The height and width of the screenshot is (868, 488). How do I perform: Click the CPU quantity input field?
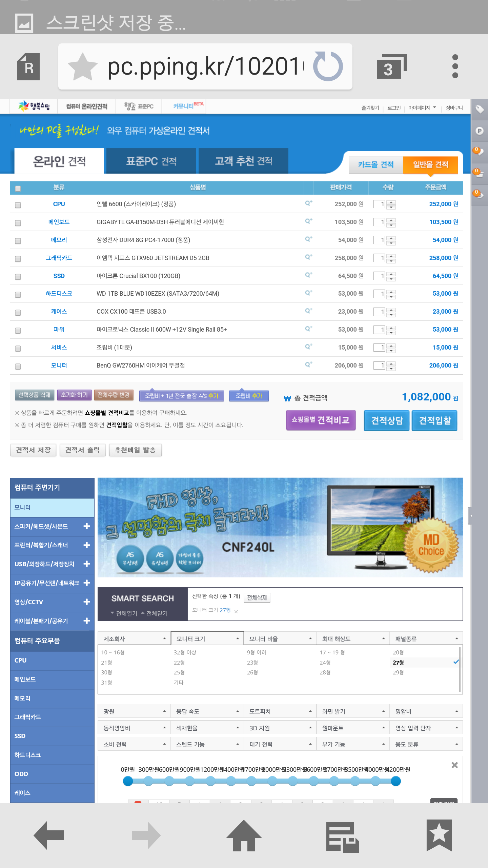(x=379, y=204)
